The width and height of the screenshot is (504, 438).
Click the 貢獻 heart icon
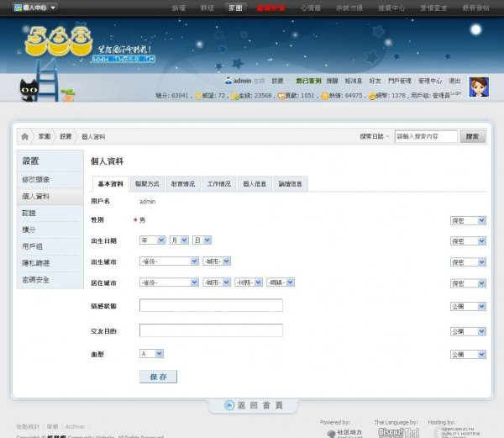281,96
